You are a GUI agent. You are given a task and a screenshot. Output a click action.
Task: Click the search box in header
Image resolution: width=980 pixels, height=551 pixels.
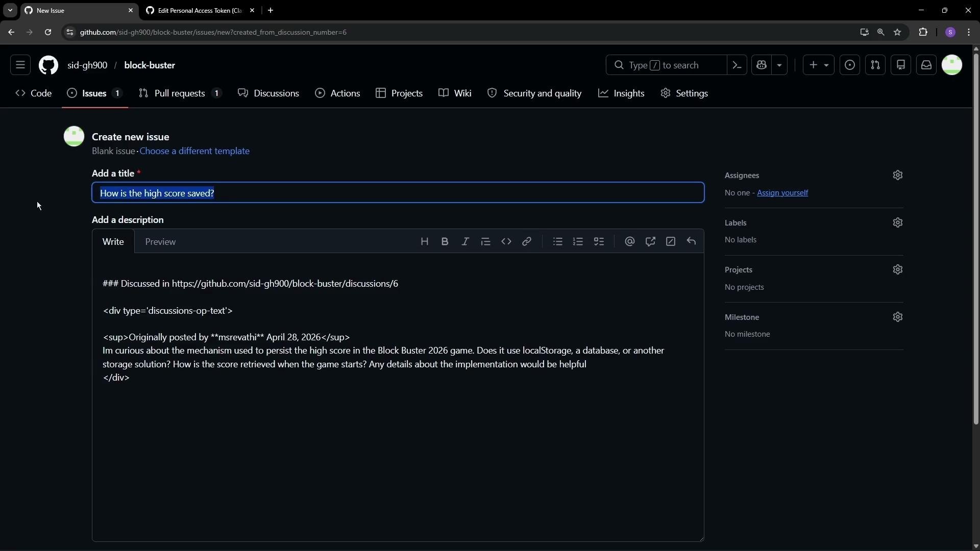click(666, 65)
